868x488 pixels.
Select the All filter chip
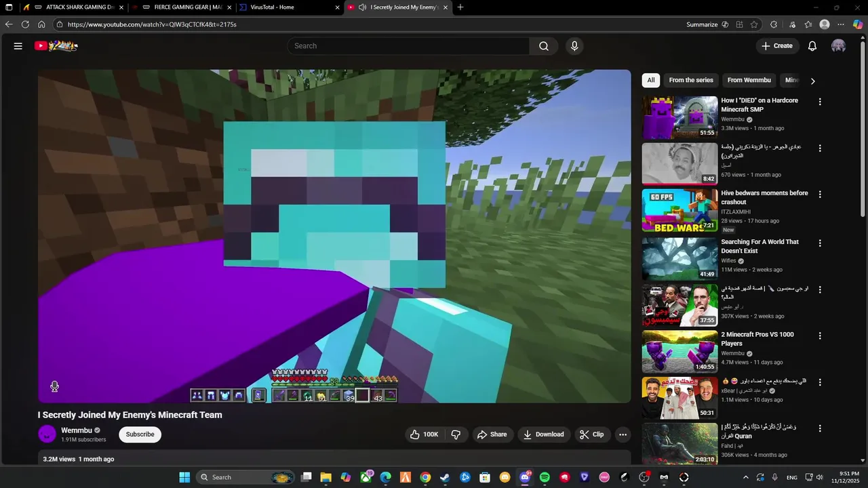click(651, 80)
